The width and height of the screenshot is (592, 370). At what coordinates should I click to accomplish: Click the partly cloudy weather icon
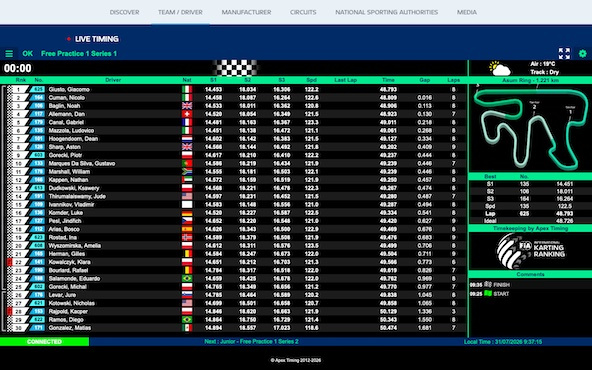[500, 69]
